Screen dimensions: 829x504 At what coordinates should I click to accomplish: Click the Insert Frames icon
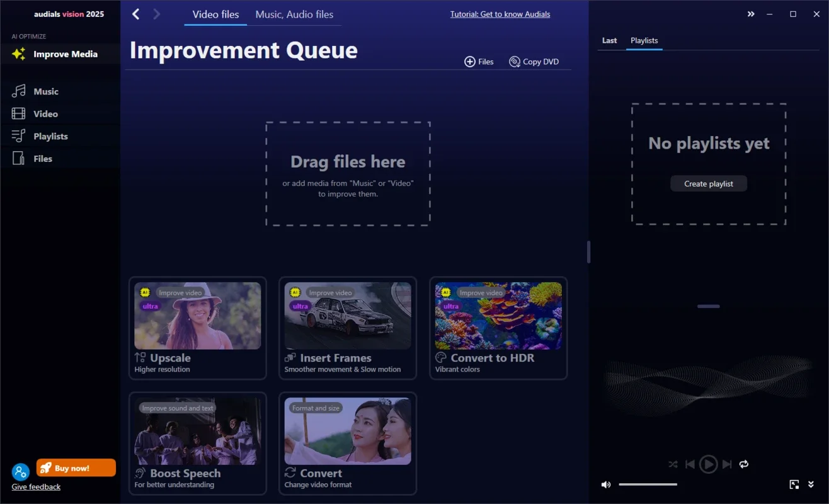290,358
